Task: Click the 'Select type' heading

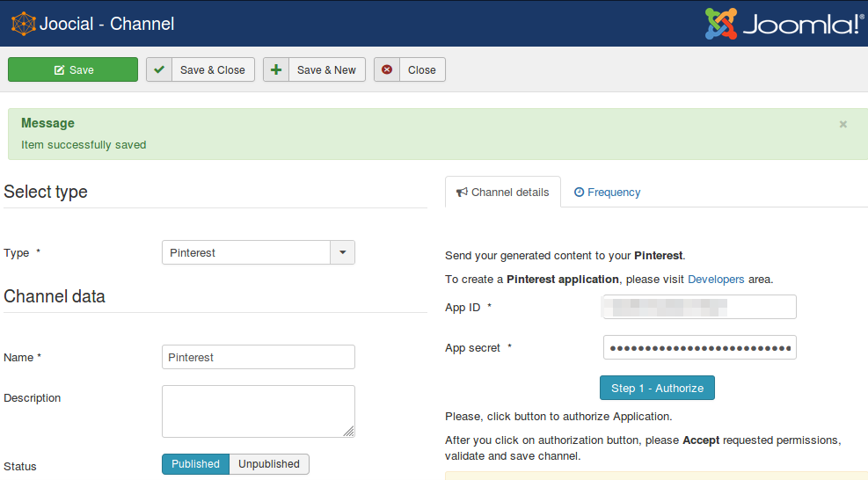Action: (46, 192)
